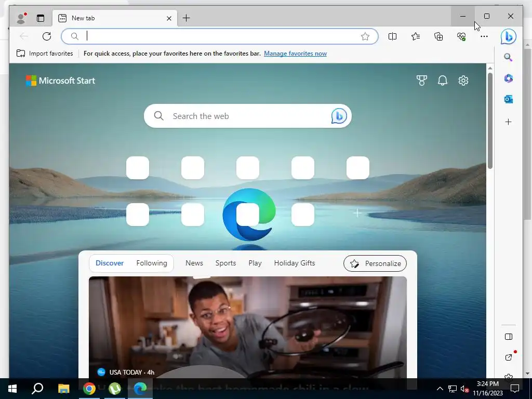Open notifications bell icon
The image size is (532, 399).
[443, 81]
